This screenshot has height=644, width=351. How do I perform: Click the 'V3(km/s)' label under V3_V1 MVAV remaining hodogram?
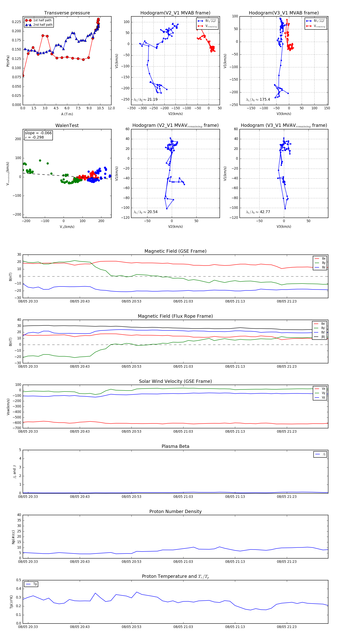284,227
